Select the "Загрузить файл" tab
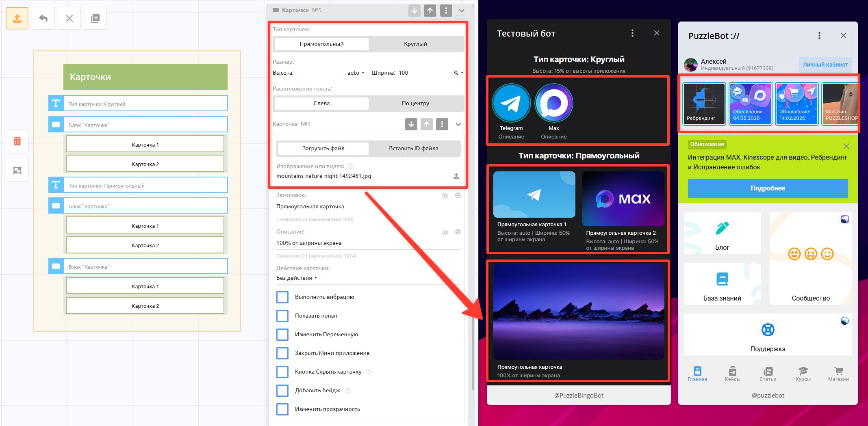The width and height of the screenshot is (868, 426). (x=323, y=148)
